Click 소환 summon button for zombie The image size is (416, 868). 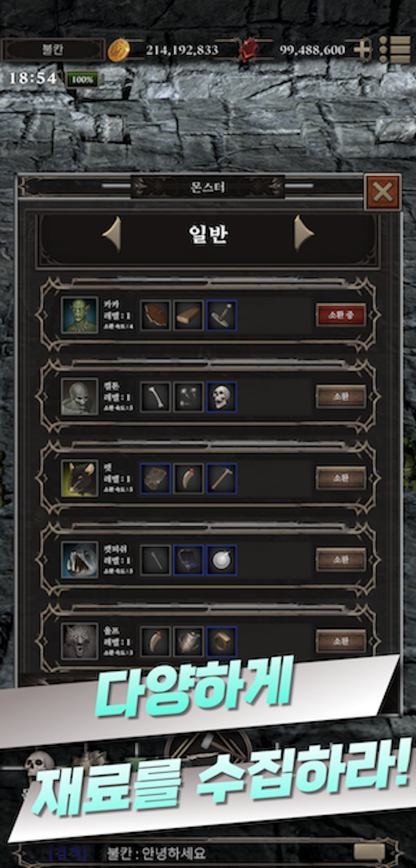tap(341, 397)
